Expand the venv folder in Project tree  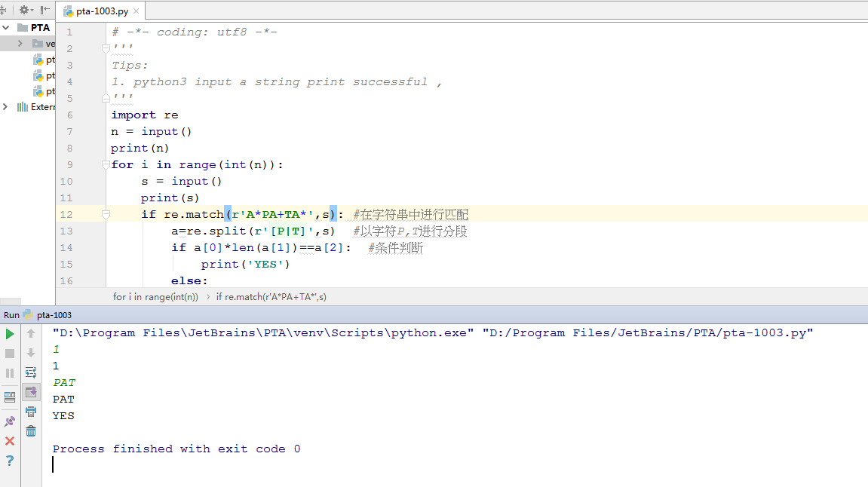coord(20,43)
